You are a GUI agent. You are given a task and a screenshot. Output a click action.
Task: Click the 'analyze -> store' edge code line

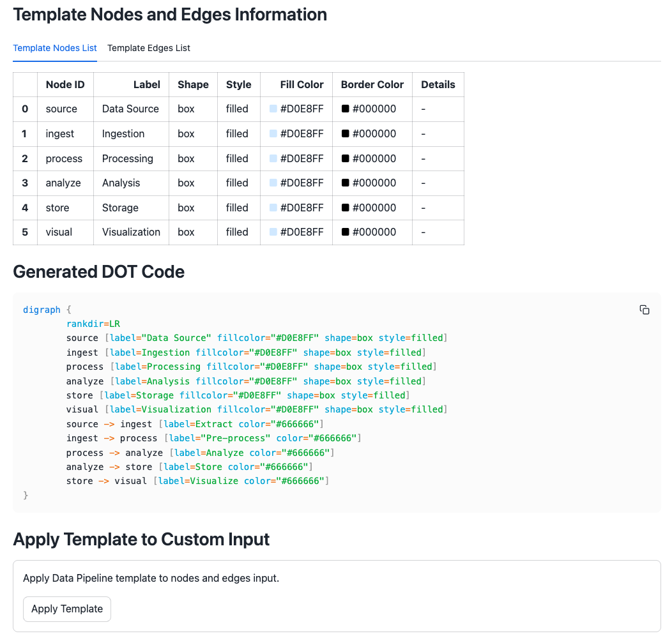click(190, 467)
